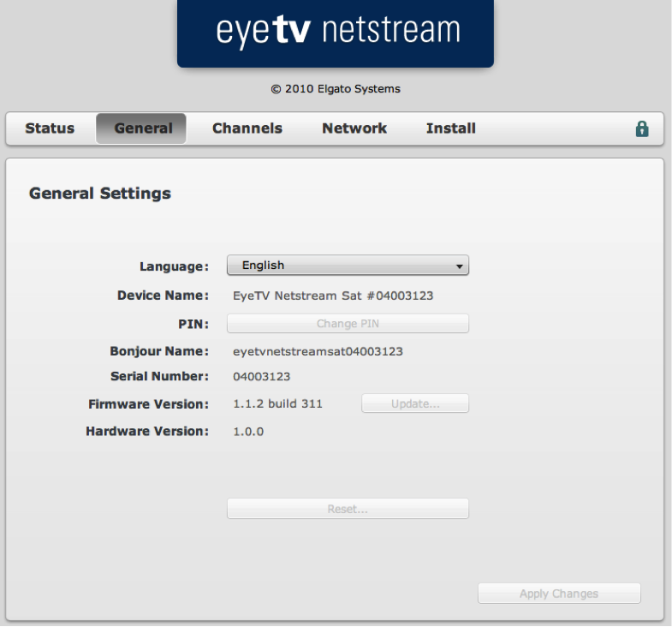Click hardware version value 1.0.0
This screenshot has width=672, height=627.
248,432
